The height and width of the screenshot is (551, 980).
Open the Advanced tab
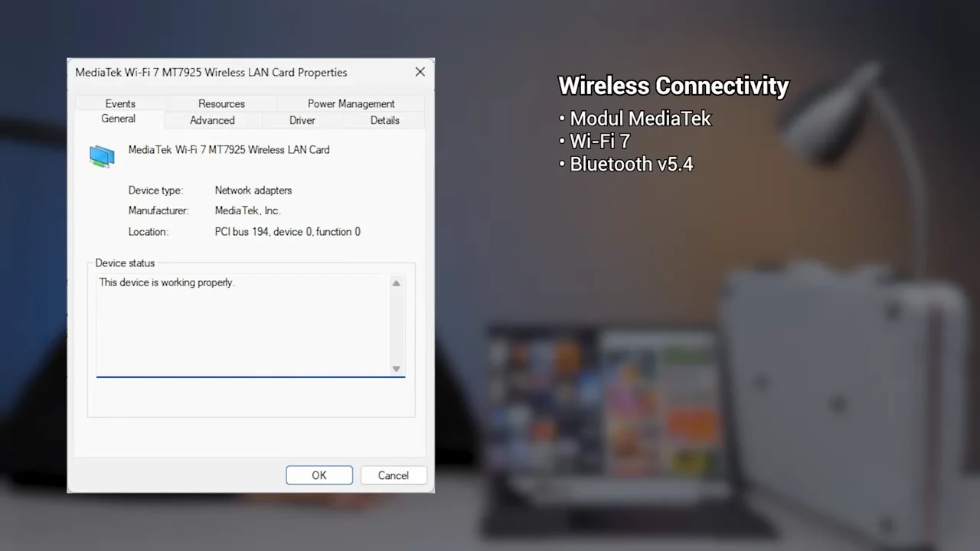(212, 120)
